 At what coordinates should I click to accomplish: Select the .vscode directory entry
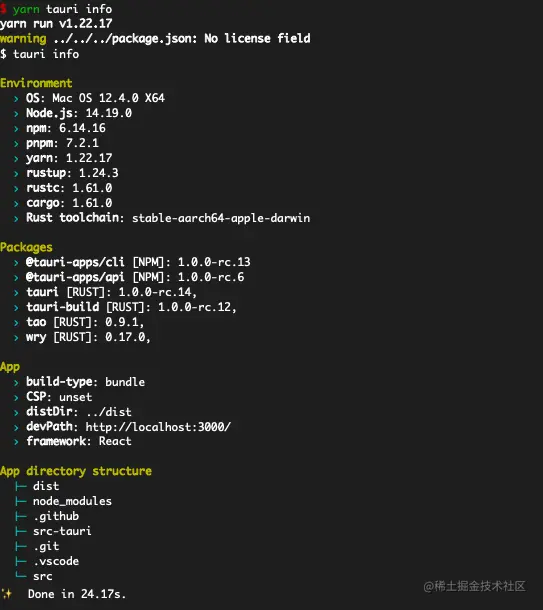56,561
